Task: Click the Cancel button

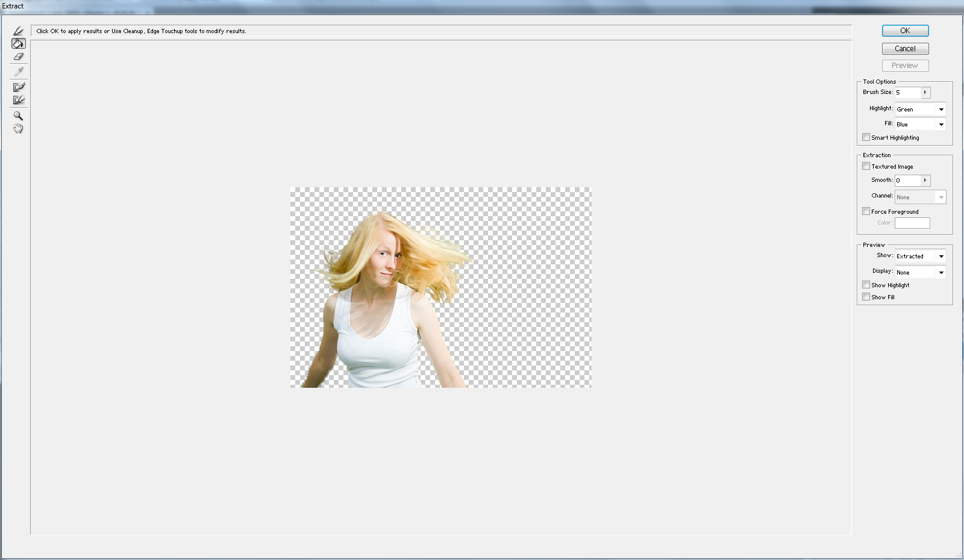Action: [905, 49]
